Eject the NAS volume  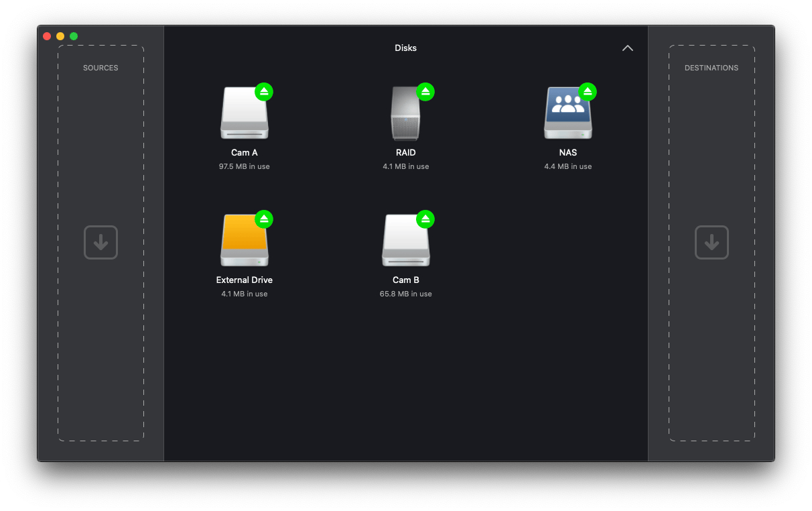click(588, 92)
